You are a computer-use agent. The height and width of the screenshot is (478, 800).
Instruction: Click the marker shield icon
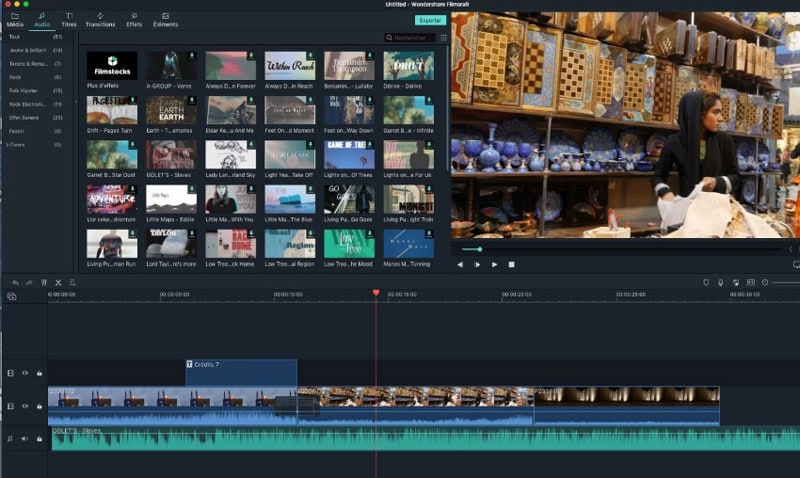[706, 282]
